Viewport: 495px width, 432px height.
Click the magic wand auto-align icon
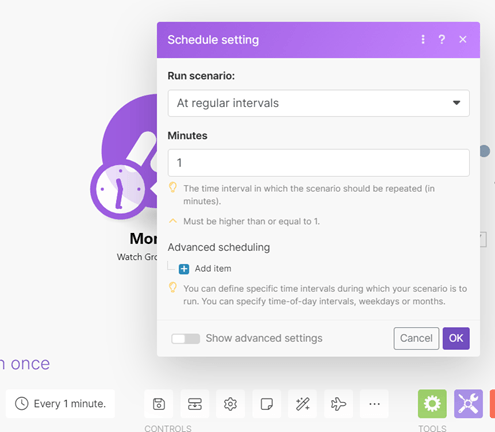click(302, 404)
